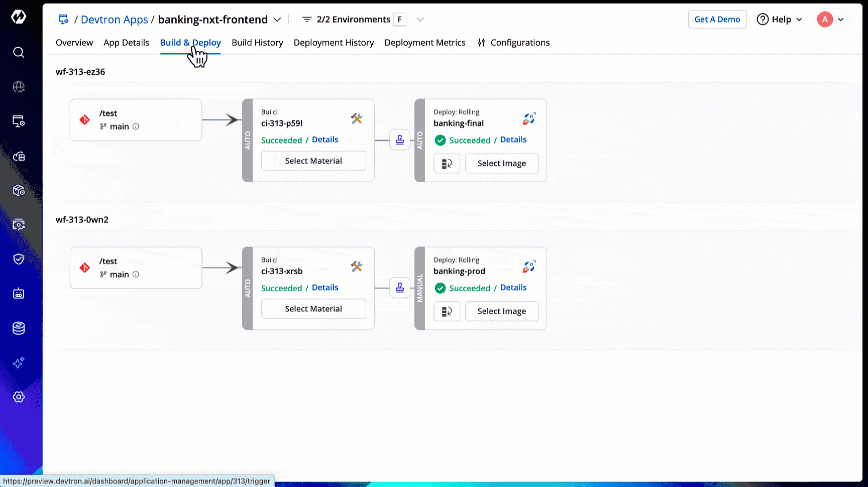Expand the banking-nxt-frontend app selector dropdown

tap(277, 20)
